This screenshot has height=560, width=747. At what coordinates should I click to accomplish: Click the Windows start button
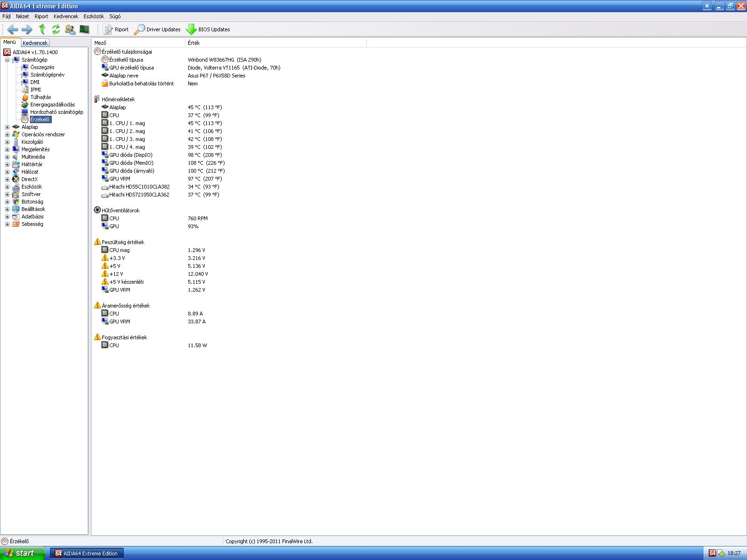coord(22,553)
